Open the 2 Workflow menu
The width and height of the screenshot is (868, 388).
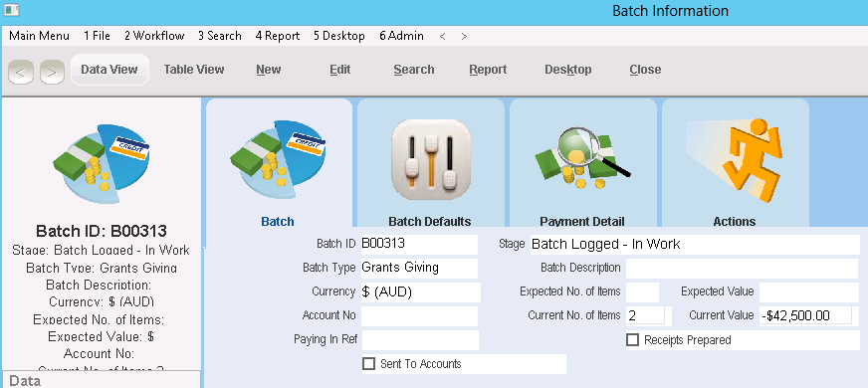[x=154, y=36]
